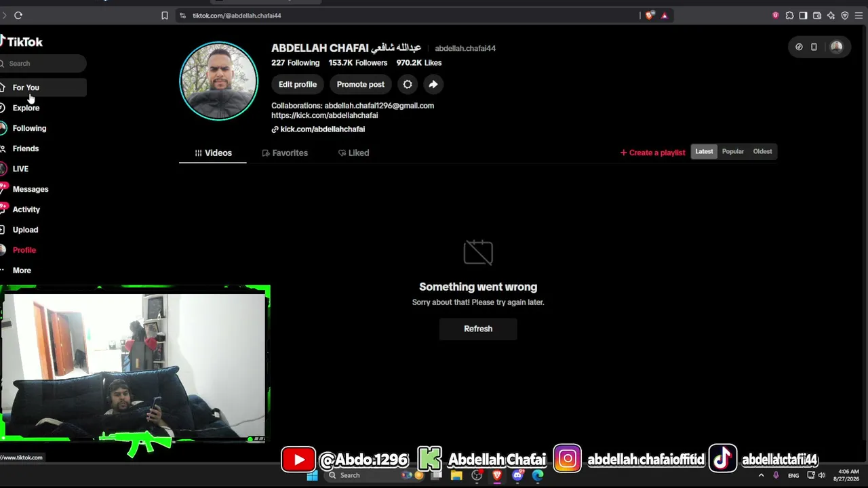Open Brave Rewards triangle icon
The image size is (868, 488).
[665, 15]
